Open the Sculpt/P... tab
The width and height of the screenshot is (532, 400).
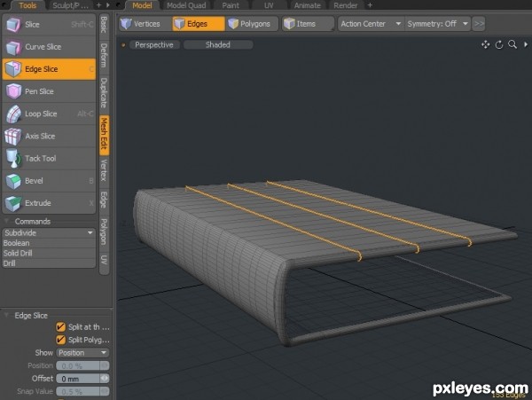[x=70, y=5]
